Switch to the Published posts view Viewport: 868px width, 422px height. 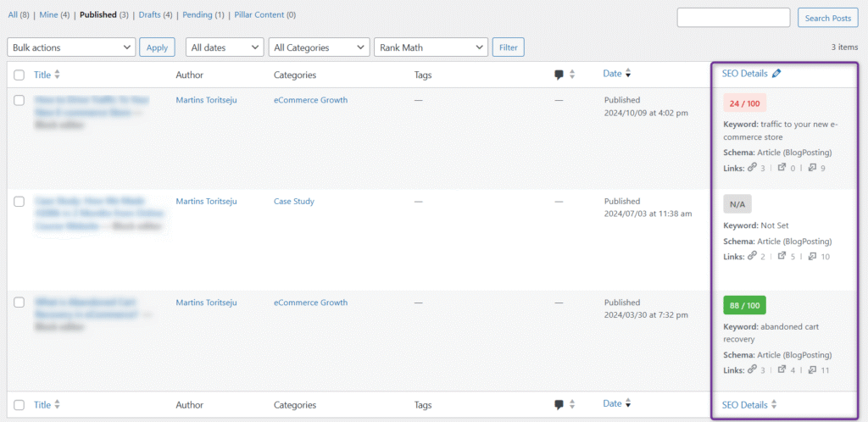98,15
